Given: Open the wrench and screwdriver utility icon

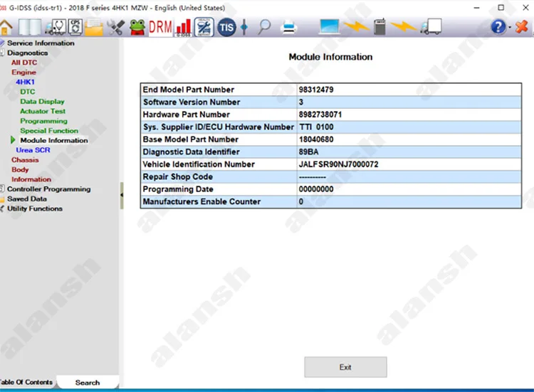Looking at the screenshot, I should click(116, 27).
